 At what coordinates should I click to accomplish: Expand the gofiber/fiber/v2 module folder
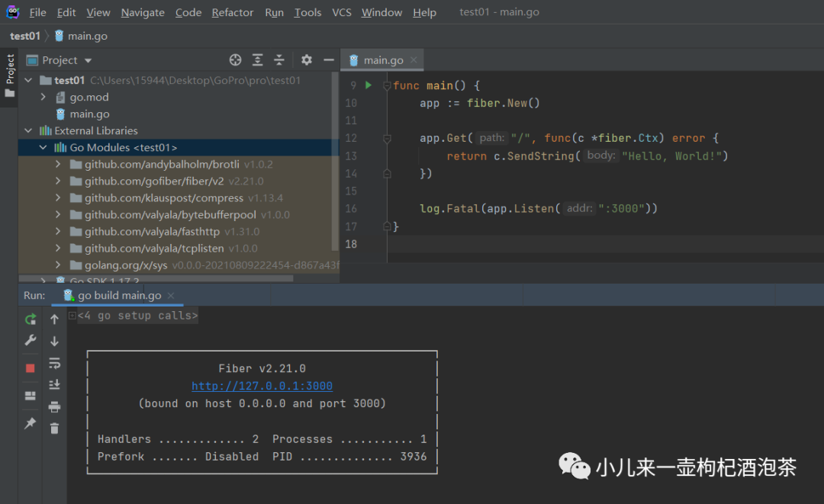tap(59, 181)
